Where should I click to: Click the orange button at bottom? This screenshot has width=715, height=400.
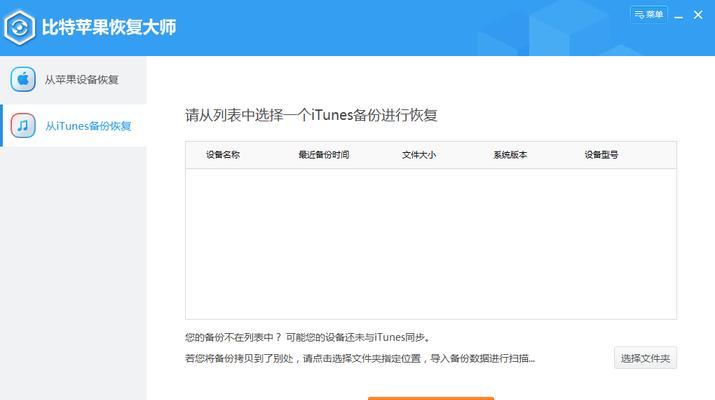coord(431,398)
